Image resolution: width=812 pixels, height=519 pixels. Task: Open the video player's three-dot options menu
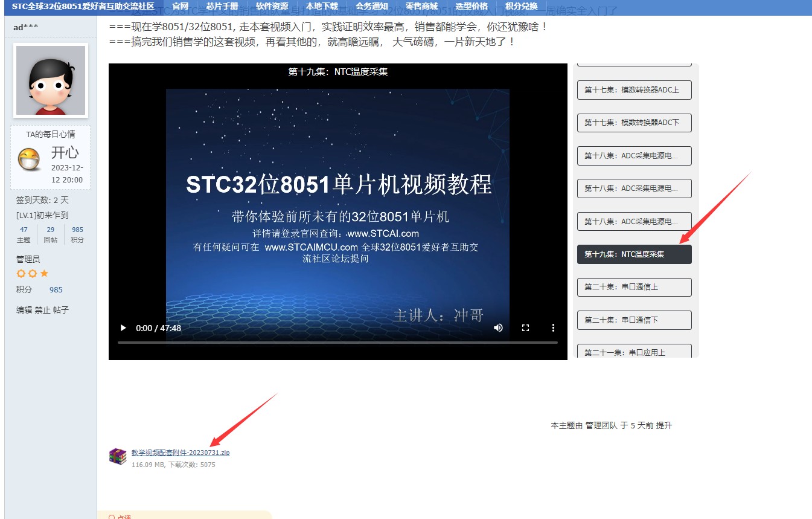pos(553,328)
